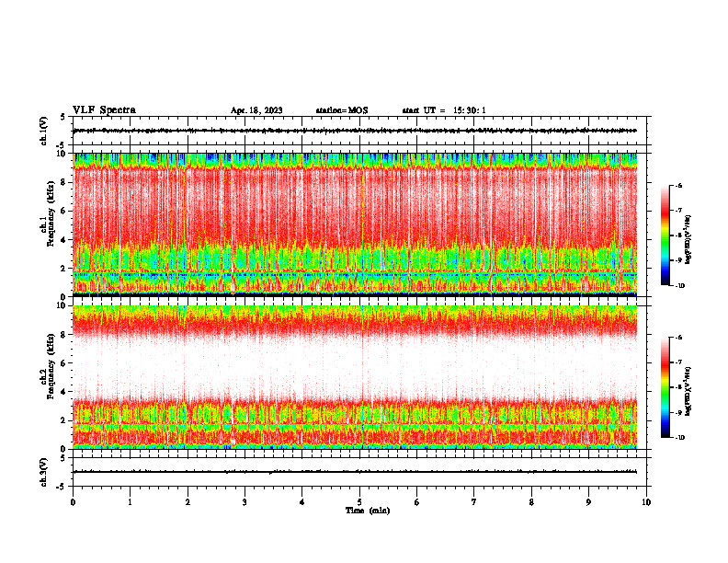
Task: Click time axis tick label "7"
Action: coord(474,502)
